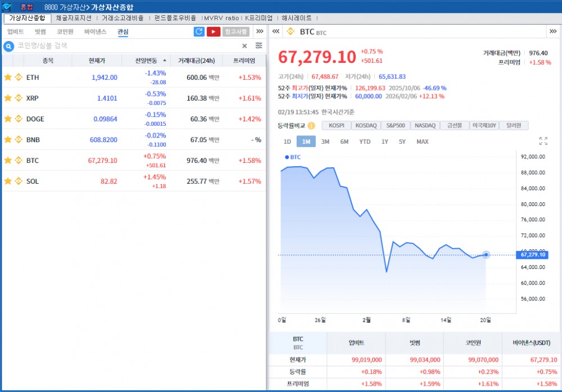Open the YouTube icon in the toolbar
Viewport: 562px width, 392px height.
(x=214, y=32)
